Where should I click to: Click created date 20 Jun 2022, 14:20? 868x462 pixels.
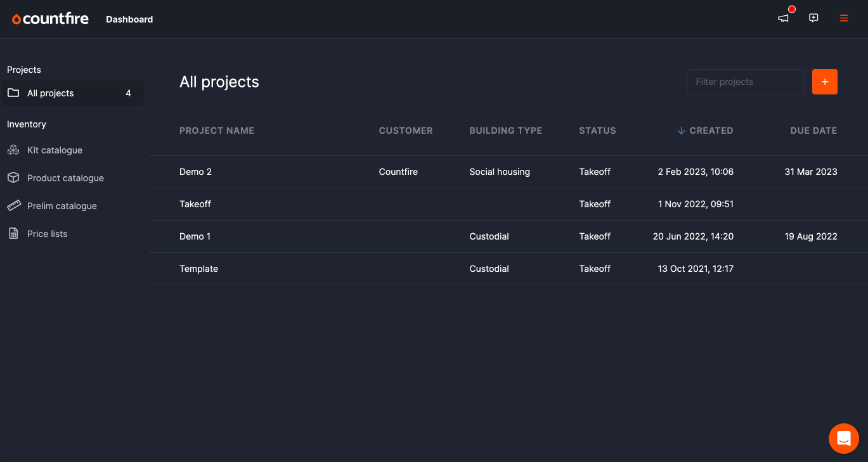point(693,236)
